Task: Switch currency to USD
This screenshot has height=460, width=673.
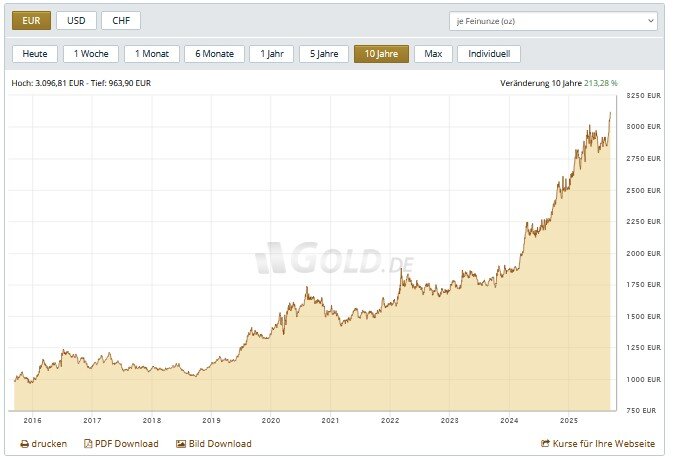Action: tap(76, 20)
